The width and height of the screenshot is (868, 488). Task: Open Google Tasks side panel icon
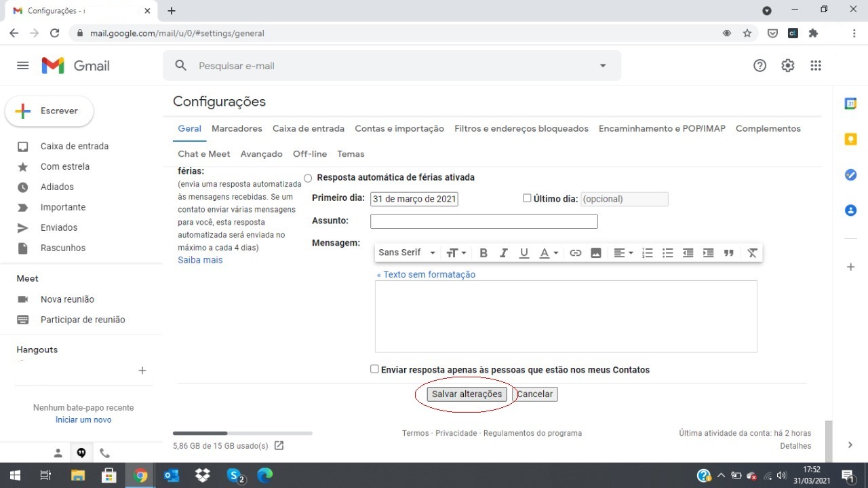pos(850,174)
